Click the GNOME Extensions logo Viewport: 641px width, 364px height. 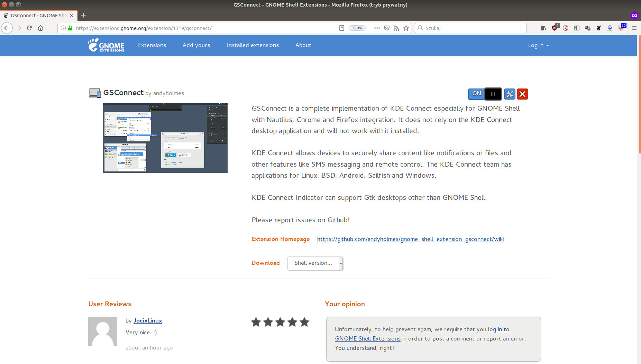point(106,45)
